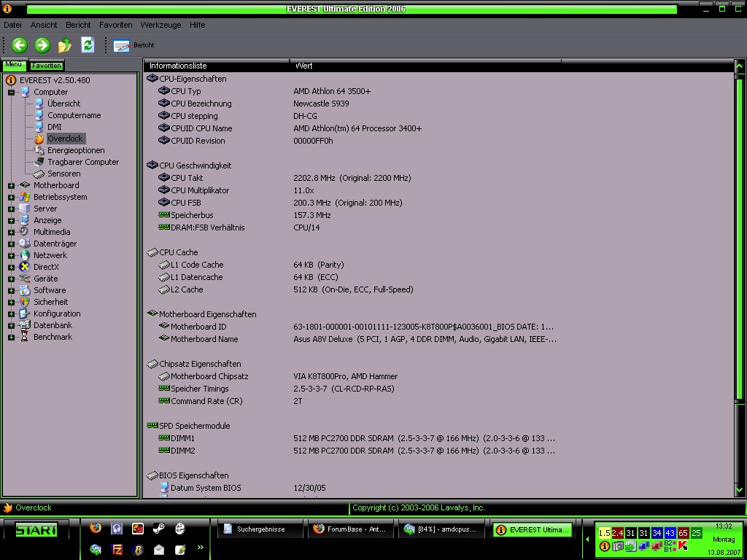Select the CPU Typ row

[438, 91]
